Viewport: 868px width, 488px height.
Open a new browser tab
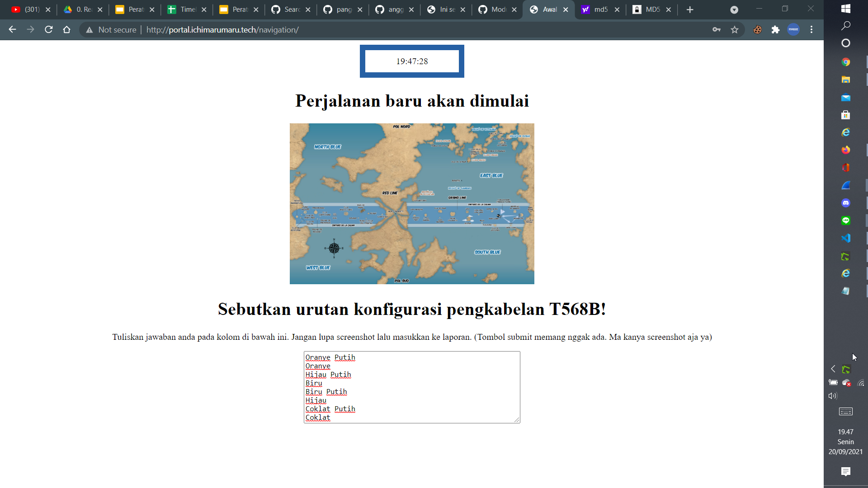coord(690,9)
